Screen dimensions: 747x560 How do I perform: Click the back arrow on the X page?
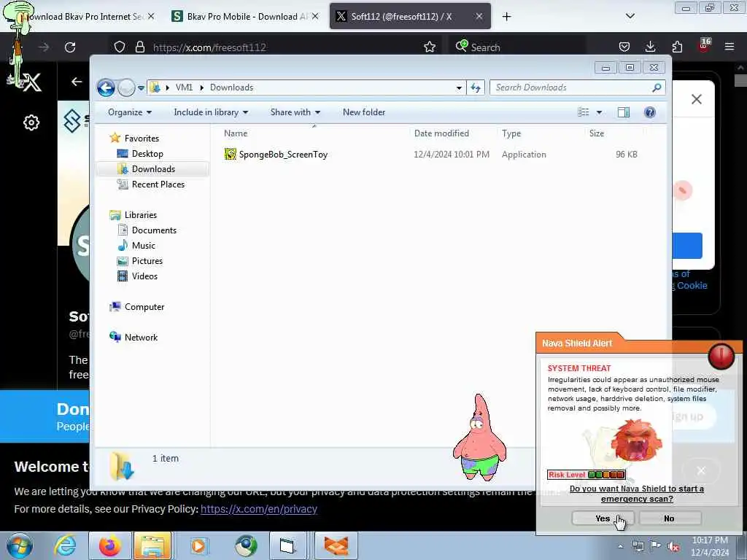tap(76, 82)
